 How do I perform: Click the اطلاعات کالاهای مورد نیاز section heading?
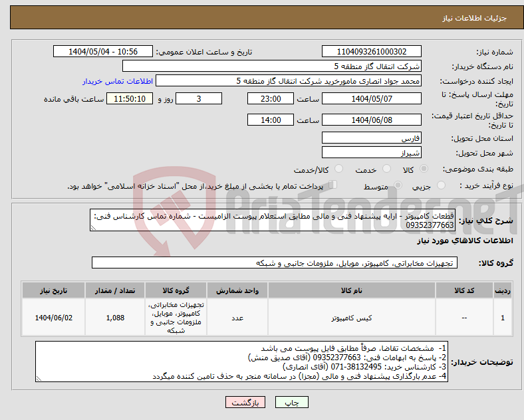pos(465,241)
